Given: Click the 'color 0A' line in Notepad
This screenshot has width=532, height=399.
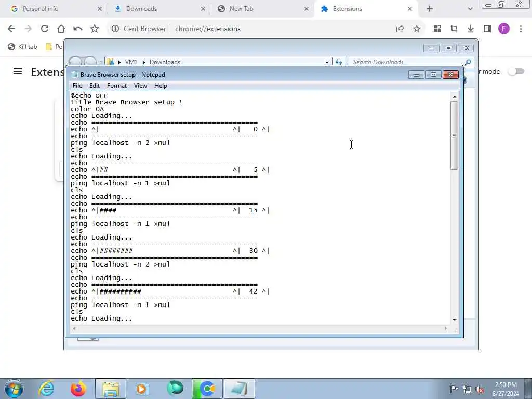Looking at the screenshot, I should 87,109.
